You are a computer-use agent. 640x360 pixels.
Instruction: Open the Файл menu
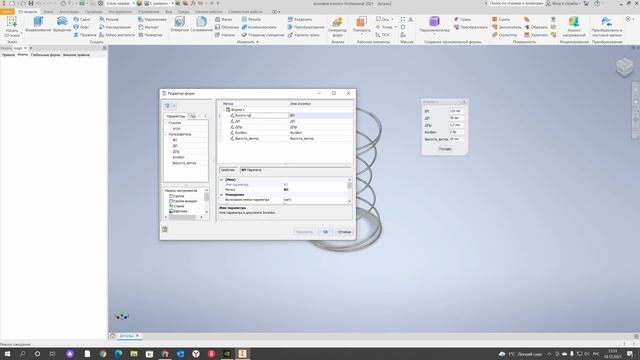pyautogui.click(x=7, y=11)
